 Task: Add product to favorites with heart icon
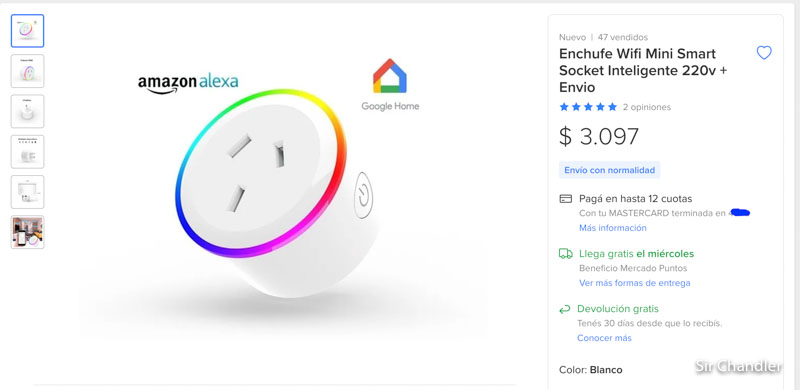764,53
